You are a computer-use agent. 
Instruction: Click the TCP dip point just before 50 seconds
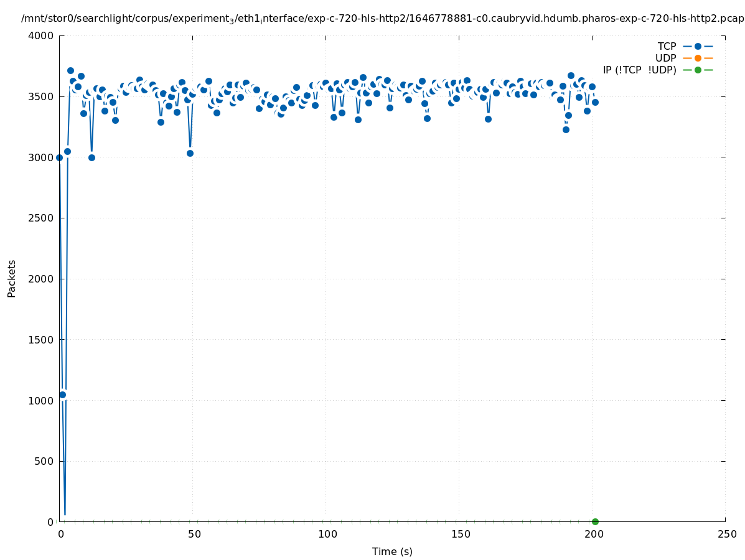[190, 153]
